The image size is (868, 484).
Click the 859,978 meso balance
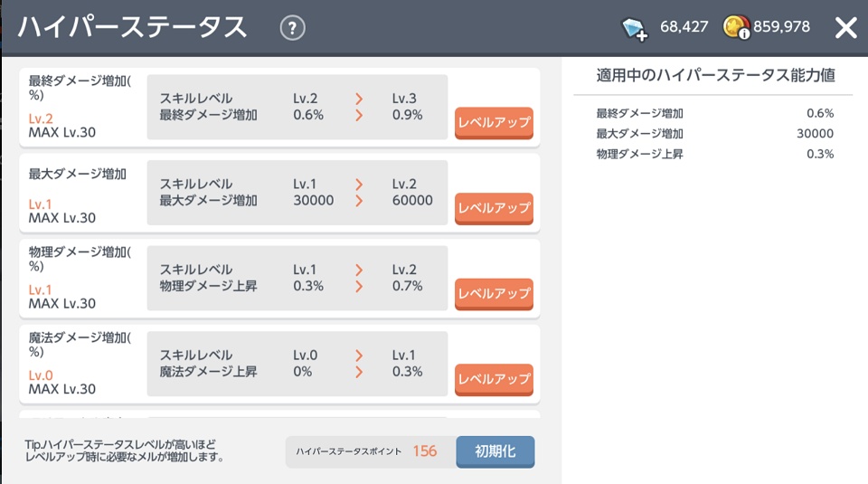pyautogui.click(x=781, y=28)
